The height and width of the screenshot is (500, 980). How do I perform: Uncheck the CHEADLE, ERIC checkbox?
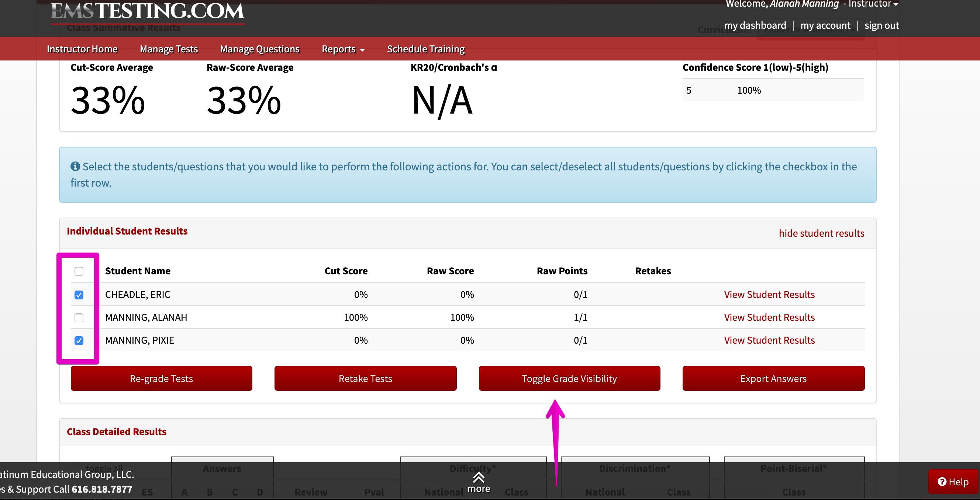(x=79, y=295)
